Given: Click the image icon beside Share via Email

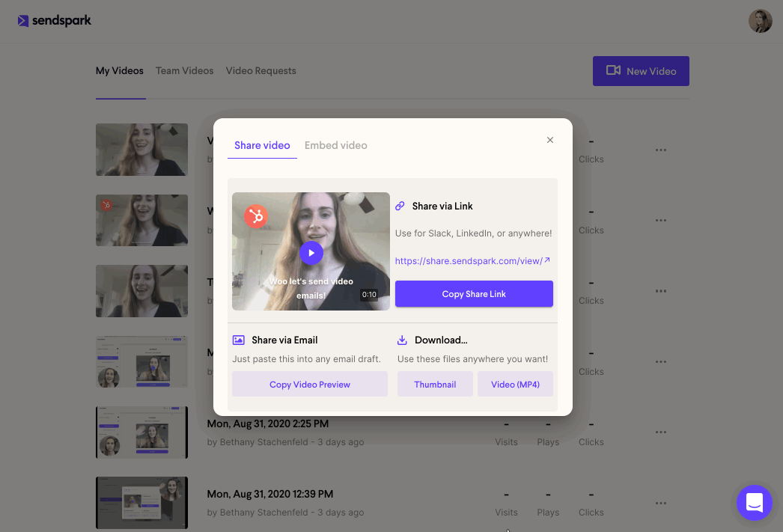Looking at the screenshot, I should click(239, 340).
